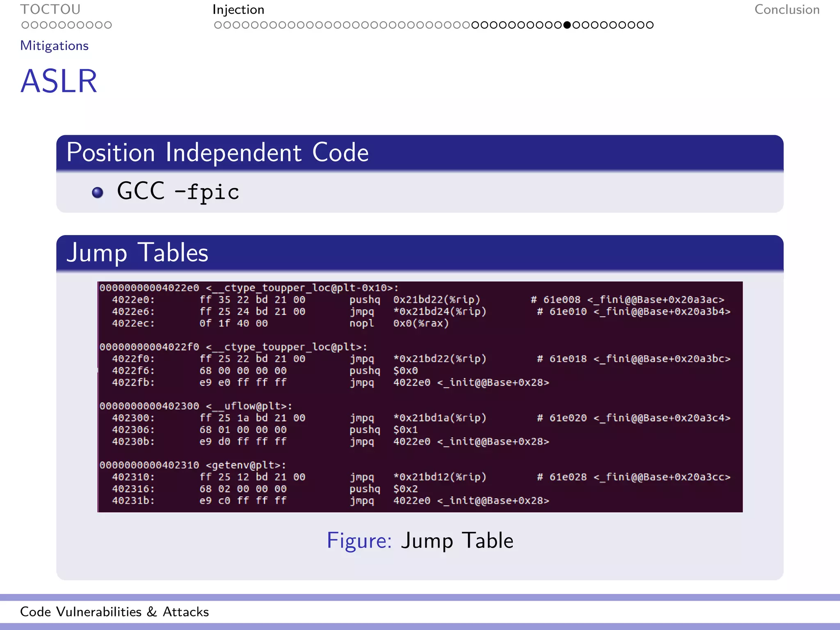Click the 'pushq $0x2' instruction
The image size is (840, 630).
click(x=383, y=489)
